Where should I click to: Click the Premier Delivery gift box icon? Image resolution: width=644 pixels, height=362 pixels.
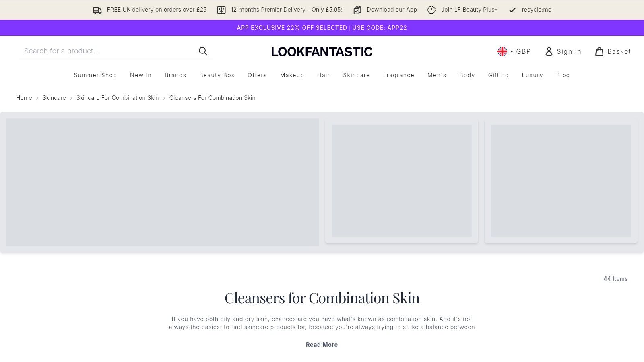click(x=221, y=10)
